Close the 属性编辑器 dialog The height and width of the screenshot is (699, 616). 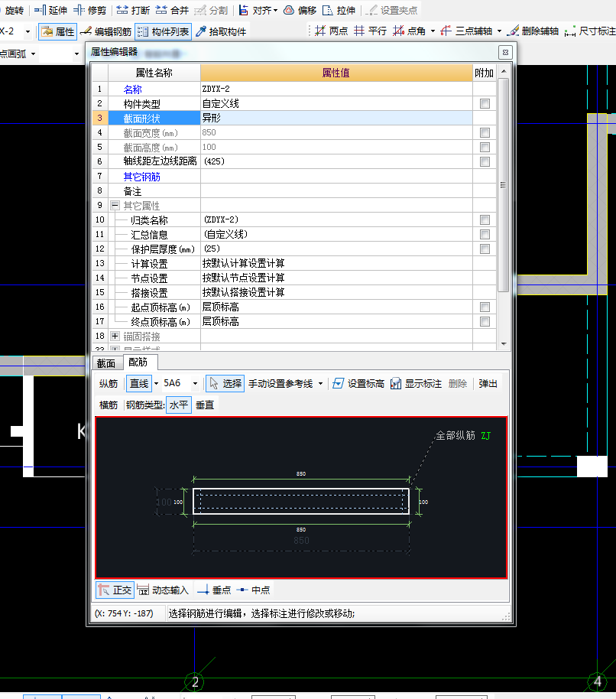point(505,52)
